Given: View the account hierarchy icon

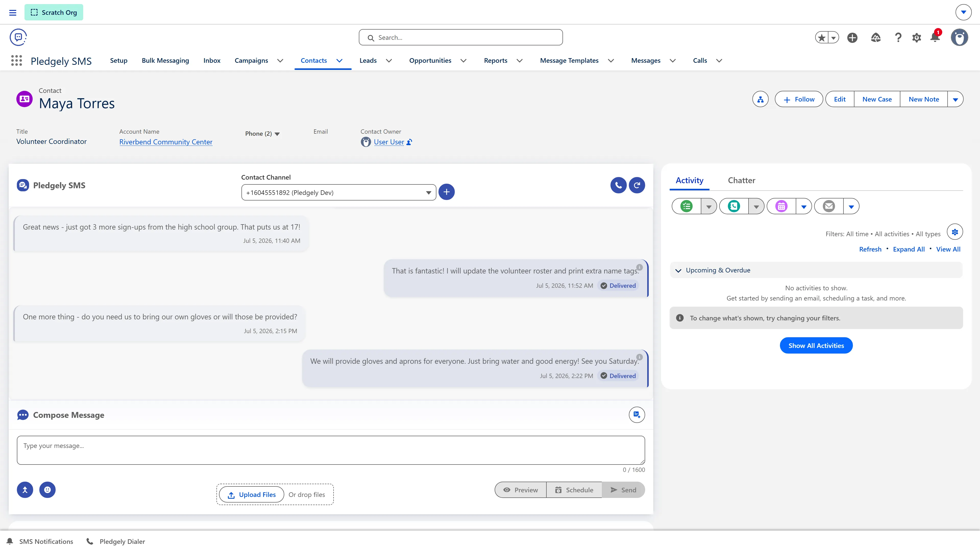Looking at the screenshot, I should click(x=760, y=99).
